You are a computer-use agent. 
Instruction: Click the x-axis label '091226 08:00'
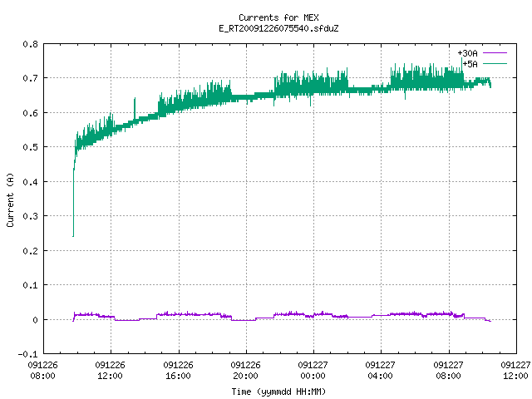click(x=42, y=371)
